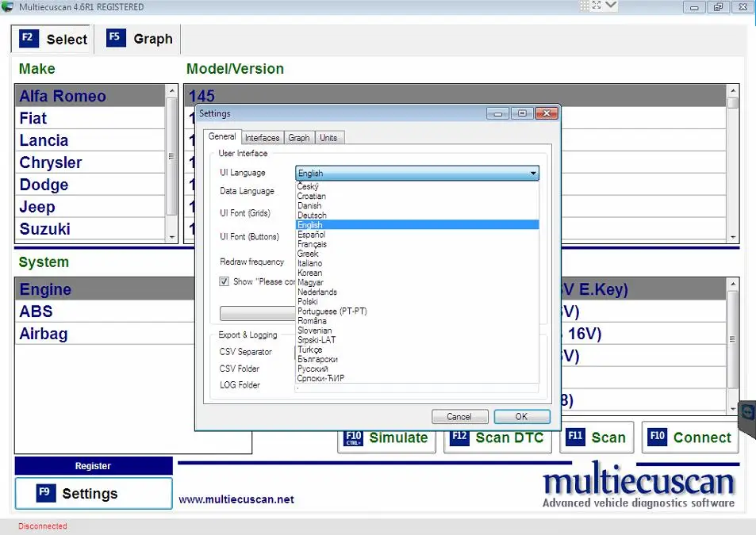The height and width of the screenshot is (535, 756).
Task: Switch to the Interfaces tab
Action: (262, 136)
